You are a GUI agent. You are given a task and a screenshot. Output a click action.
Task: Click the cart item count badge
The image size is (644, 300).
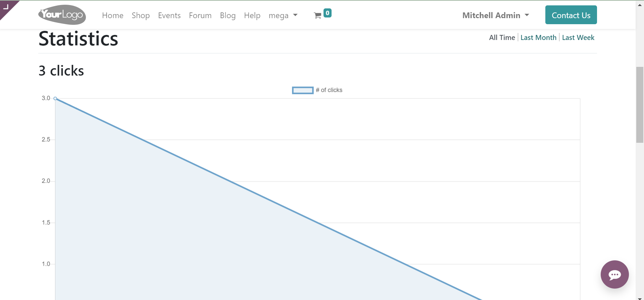[328, 13]
